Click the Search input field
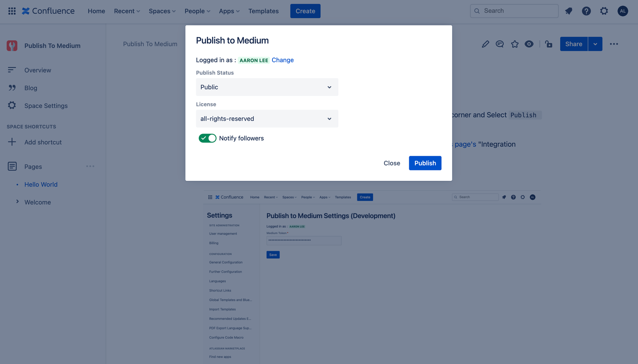Screen dimensions: 638x364 pyautogui.click(x=514, y=11)
